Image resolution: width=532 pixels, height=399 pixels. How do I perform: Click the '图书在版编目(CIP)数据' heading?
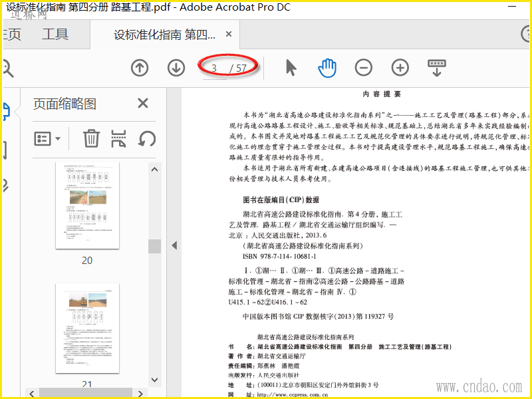click(x=281, y=200)
